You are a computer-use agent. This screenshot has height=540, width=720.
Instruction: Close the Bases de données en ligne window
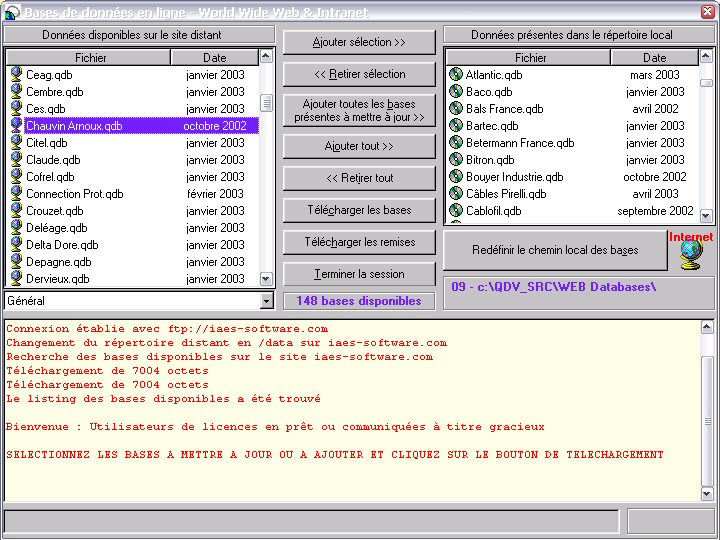(x=707, y=12)
